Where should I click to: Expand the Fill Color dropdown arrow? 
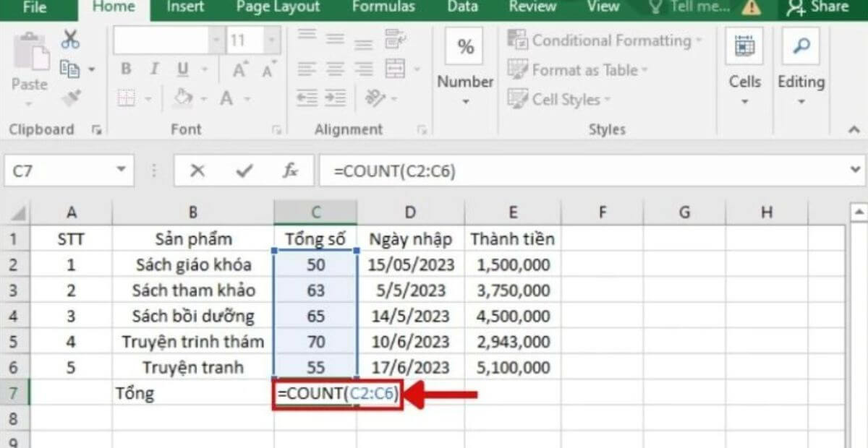tap(203, 98)
